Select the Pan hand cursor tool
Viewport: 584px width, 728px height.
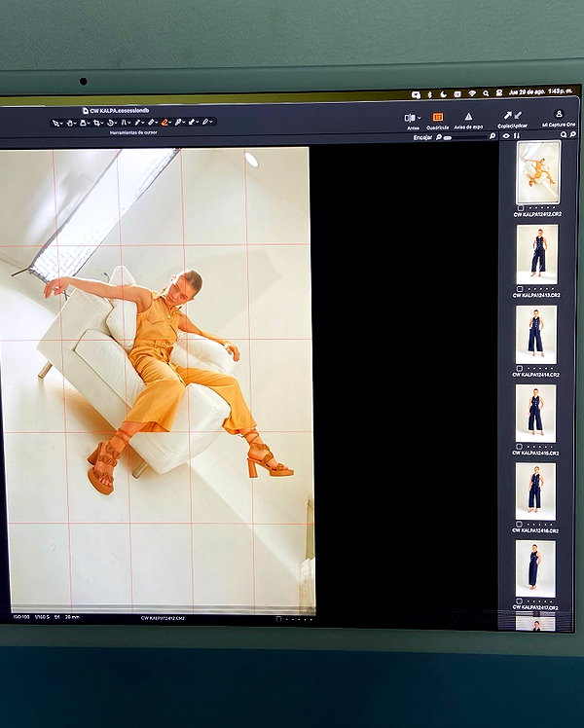(69, 123)
